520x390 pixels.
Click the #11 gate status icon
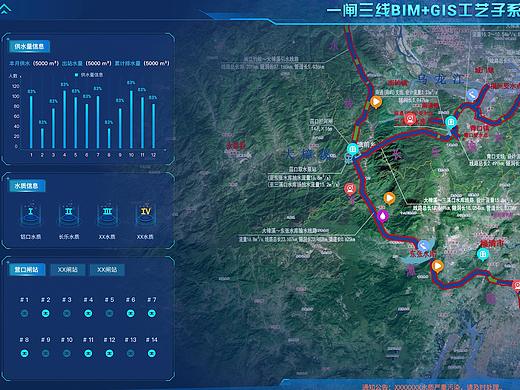coord(88,353)
